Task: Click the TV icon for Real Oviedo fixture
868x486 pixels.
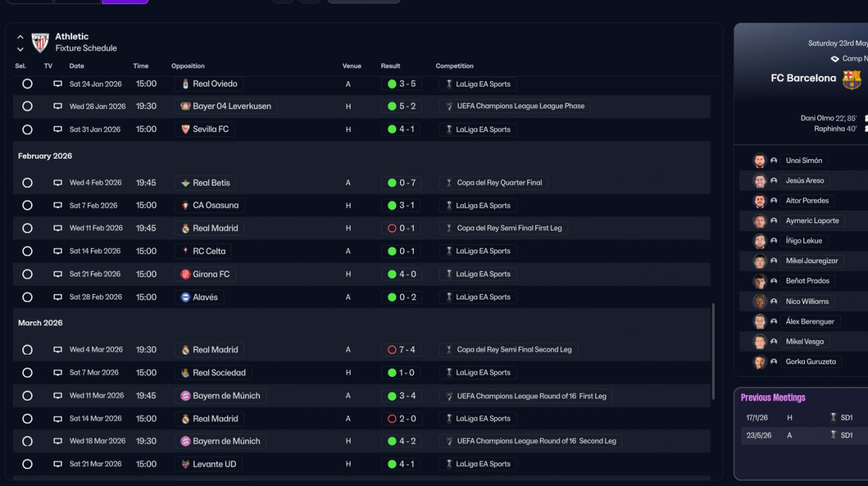Action: point(58,84)
